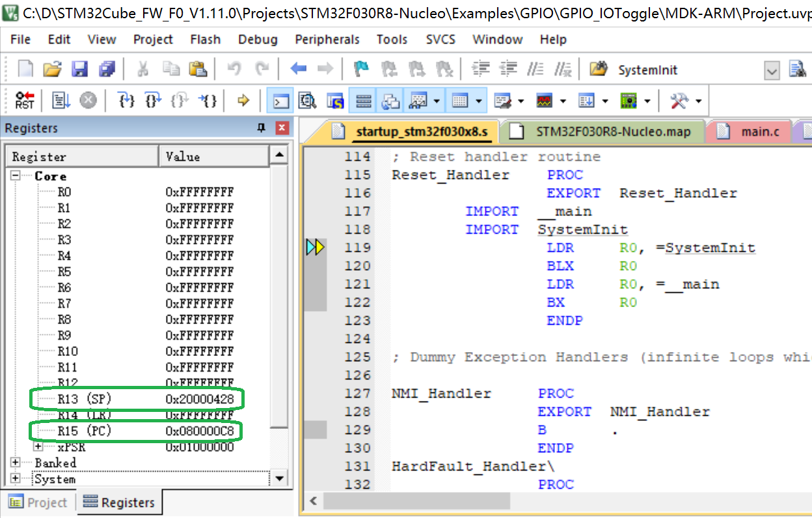Open System Viewer Windows dropdown arrow
This screenshot has width=812, height=518.
(647, 101)
